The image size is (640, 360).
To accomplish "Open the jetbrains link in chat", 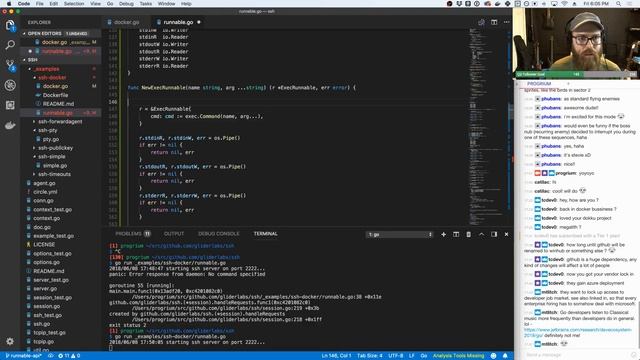I will coord(578,332).
